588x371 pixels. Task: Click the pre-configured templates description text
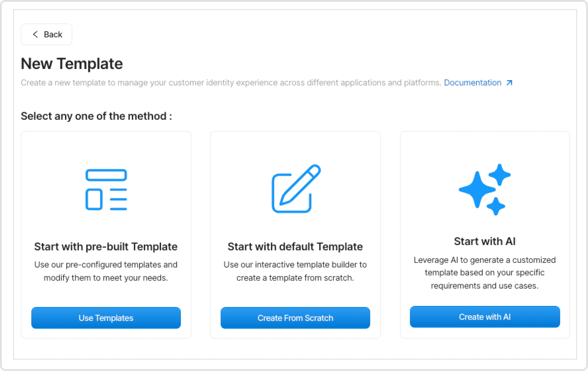click(x=106, y=271)
